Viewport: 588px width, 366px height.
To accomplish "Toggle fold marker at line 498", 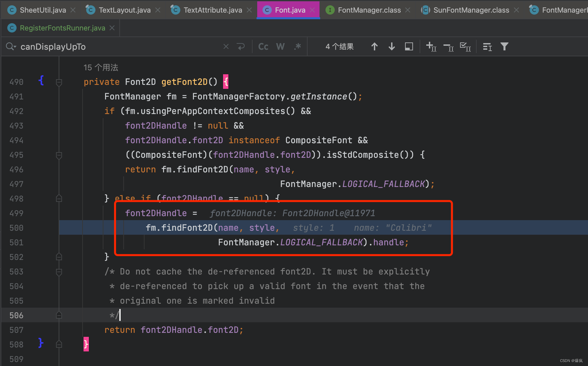I will click(x=59, y=199).
